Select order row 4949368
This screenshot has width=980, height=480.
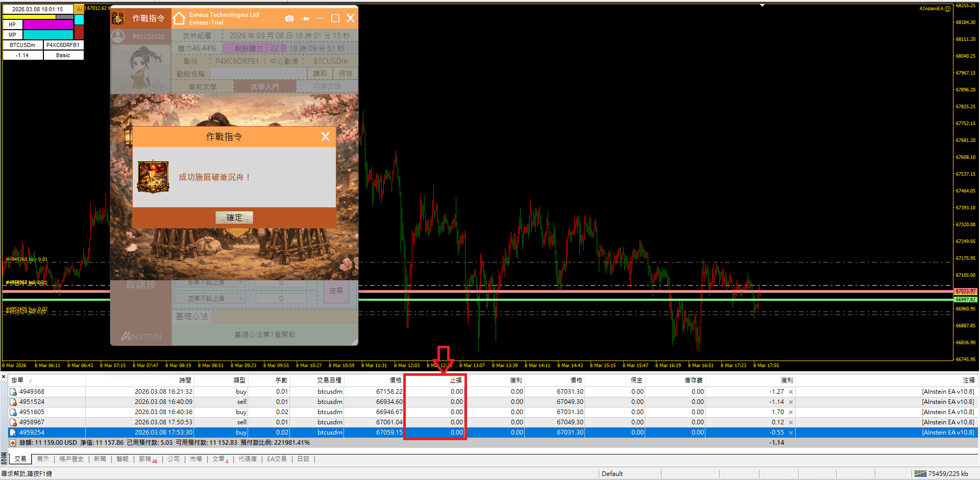(x=493, y=392)
